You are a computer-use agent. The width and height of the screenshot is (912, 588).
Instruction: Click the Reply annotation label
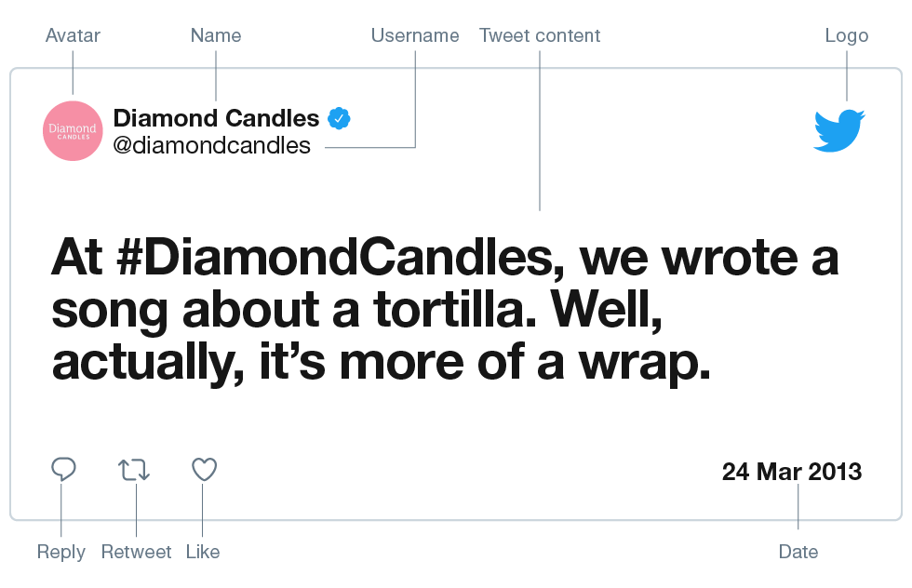coord(61,552)
